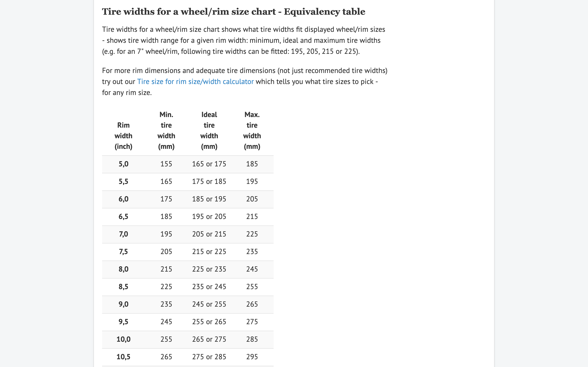The width and height of the screenshot is (588, 367).
Task: Click the ideal width cell 275 or 285
Action: click(209, 357)
